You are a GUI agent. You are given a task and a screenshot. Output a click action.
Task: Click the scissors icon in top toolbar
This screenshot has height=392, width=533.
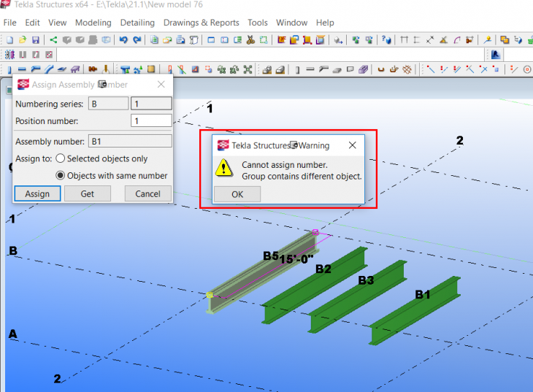coord(250,39)
